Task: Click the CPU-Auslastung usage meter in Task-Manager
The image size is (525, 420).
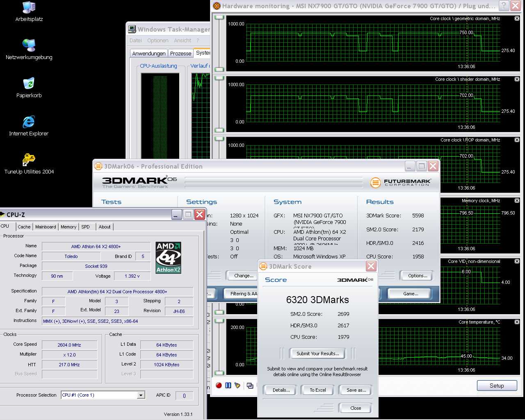Action: [x=160, y=116]
